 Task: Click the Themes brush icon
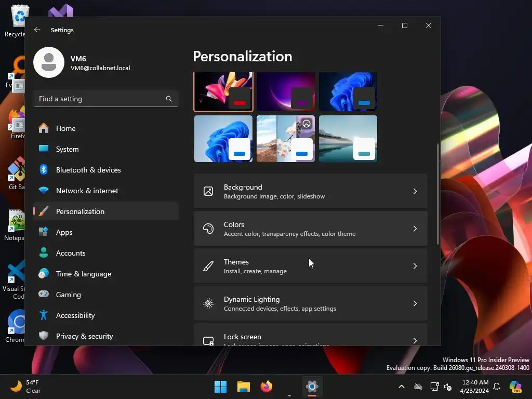208,266
